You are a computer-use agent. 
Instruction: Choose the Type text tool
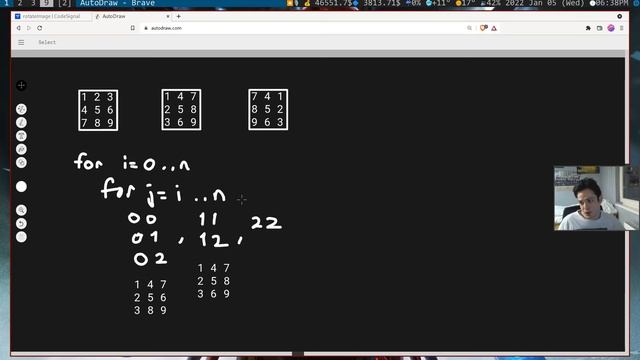click(x=21, y=136)
